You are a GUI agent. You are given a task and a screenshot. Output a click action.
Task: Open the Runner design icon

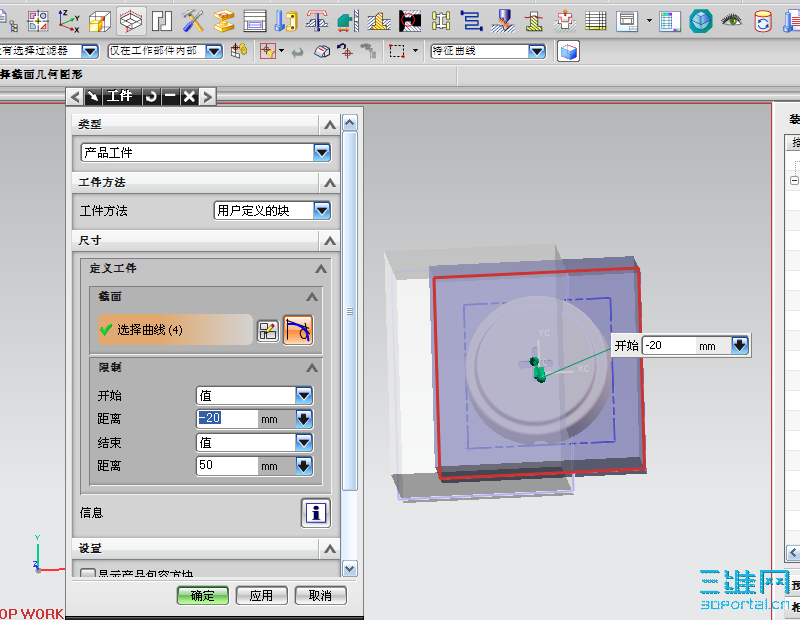pyautogui.click(x=441, y=21)
